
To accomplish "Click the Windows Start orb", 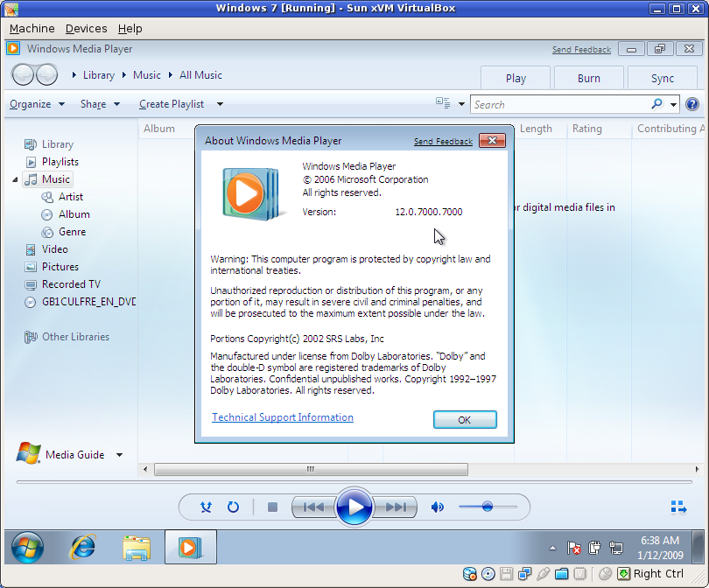I will (x=28, y=547).
